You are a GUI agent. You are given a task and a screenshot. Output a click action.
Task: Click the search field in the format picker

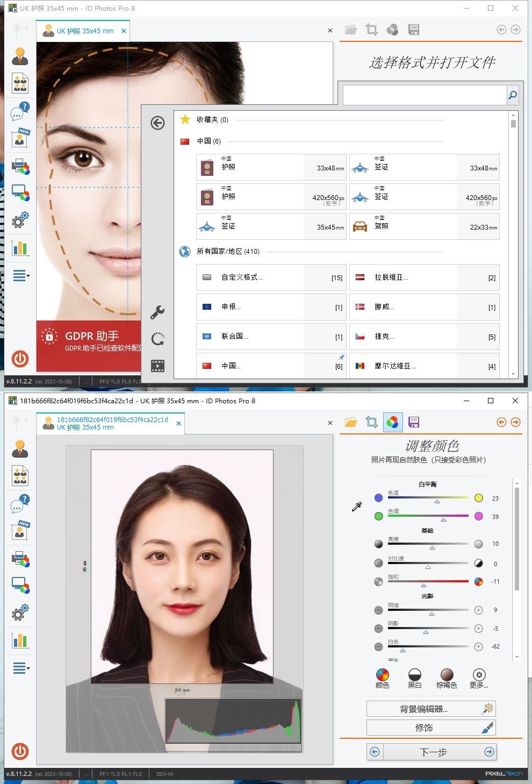425,95
